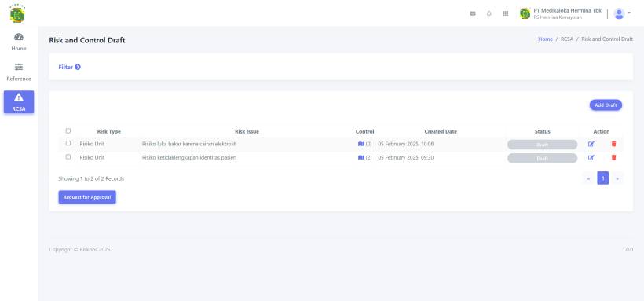
Task: Delete the luka bakar cairan elektrolit draft
Action: pyautogui.click(x=613, y=144)
